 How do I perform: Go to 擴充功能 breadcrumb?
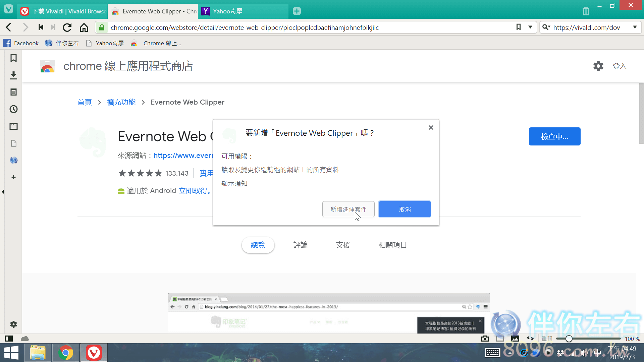[x=121, y=102]
